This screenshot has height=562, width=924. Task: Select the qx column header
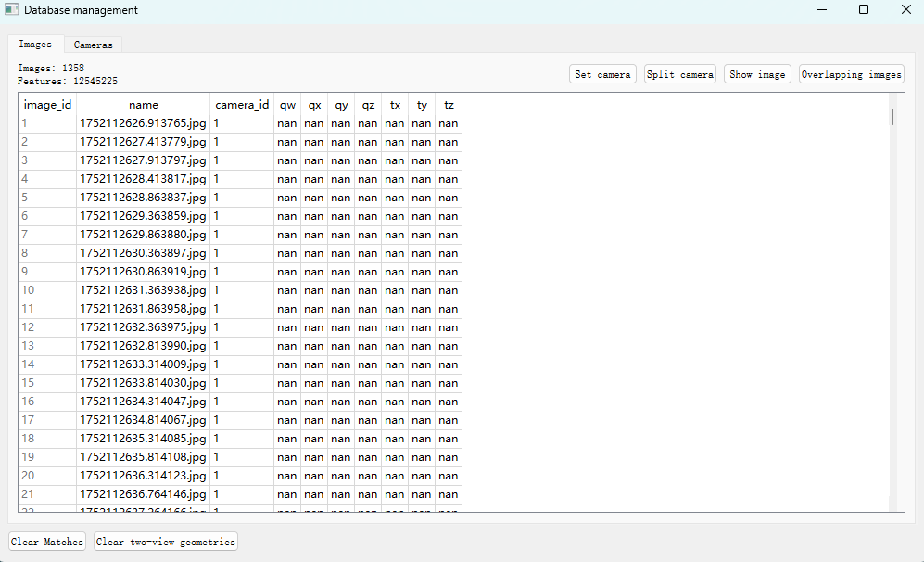point(314,105)
